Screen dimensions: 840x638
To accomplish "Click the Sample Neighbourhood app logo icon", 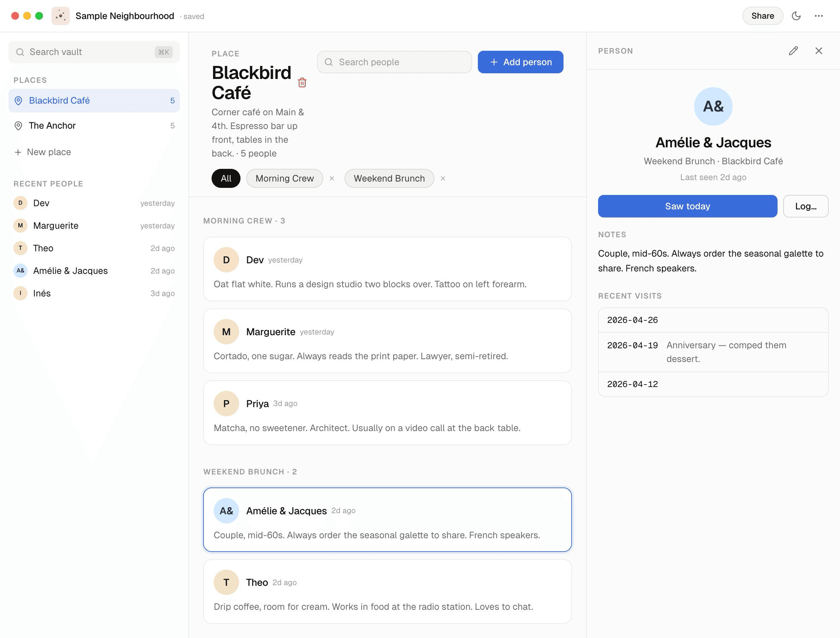I will [60, 16].
